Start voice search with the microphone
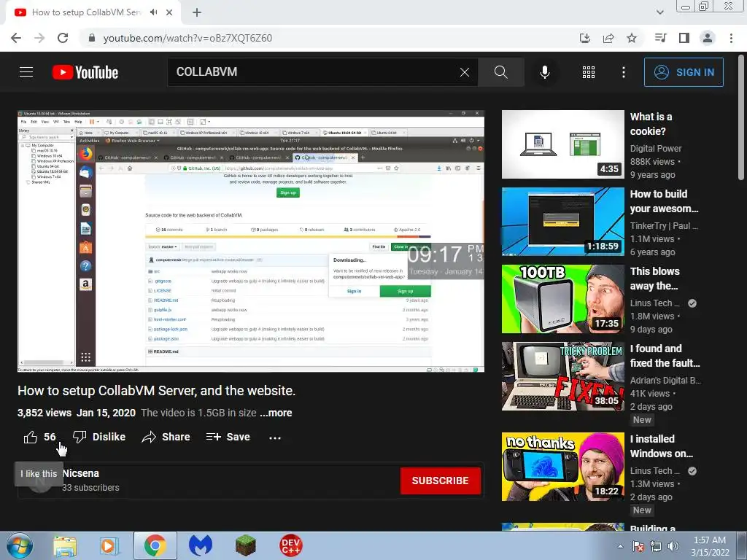Screen dimensions: 747x560 [544, 72]
